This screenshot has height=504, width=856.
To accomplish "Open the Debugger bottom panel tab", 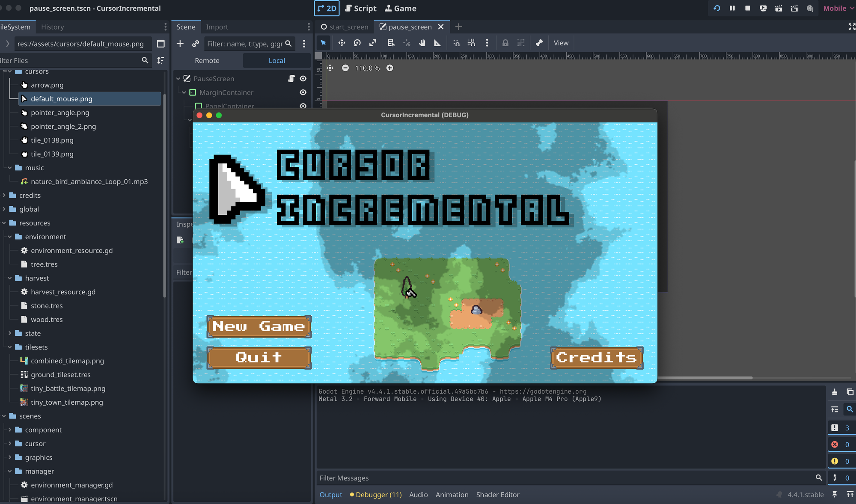I will click(x=376, y=495).
